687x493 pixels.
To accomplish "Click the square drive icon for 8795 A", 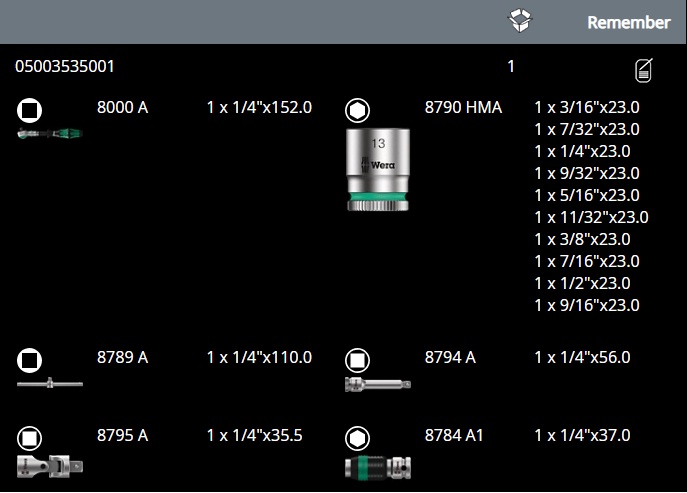I will click(x=30, y=437).
